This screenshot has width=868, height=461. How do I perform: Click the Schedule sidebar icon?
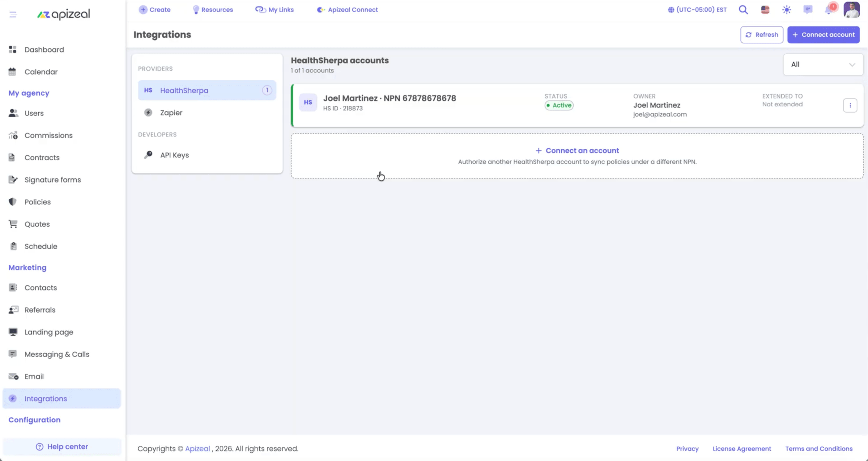(13, 246)
